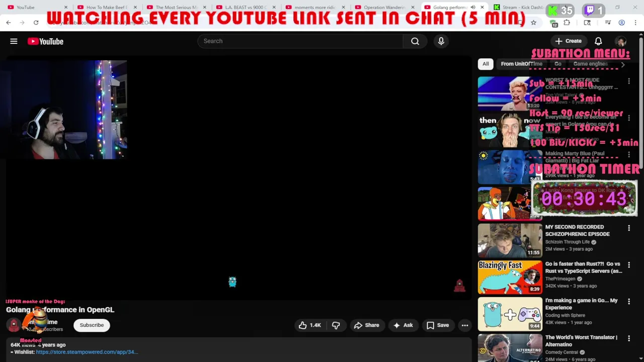Open Coding with Sphere channel name
This screenshot has width=644, height=362.
565,315
